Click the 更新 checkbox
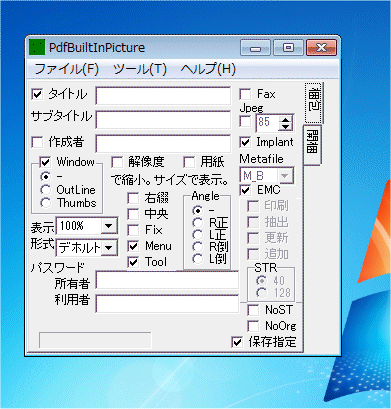Viewport: 391px width, 409px height. (x=253, y=238)
